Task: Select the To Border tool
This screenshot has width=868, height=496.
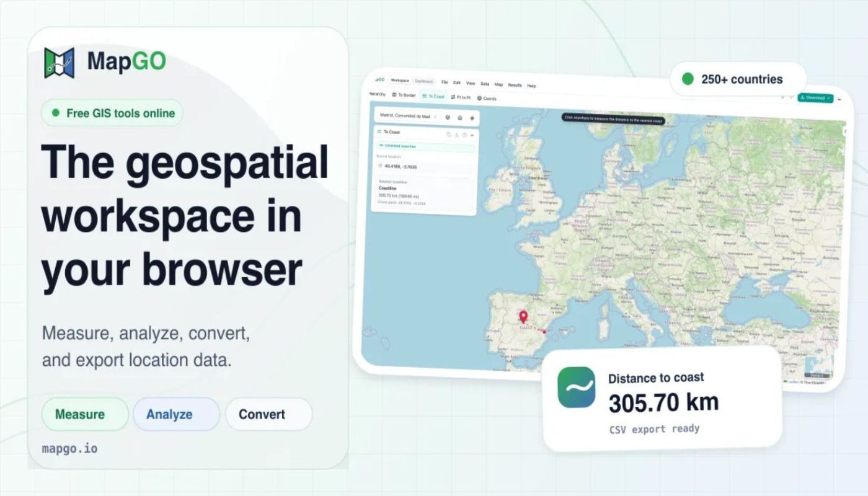Action: coord(404,95)
